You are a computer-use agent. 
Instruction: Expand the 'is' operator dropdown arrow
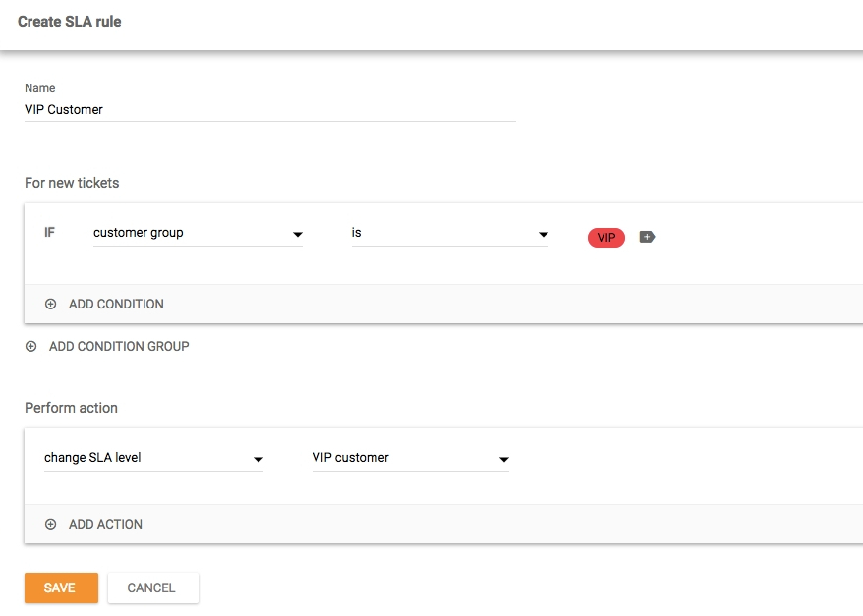coord(543,235)
